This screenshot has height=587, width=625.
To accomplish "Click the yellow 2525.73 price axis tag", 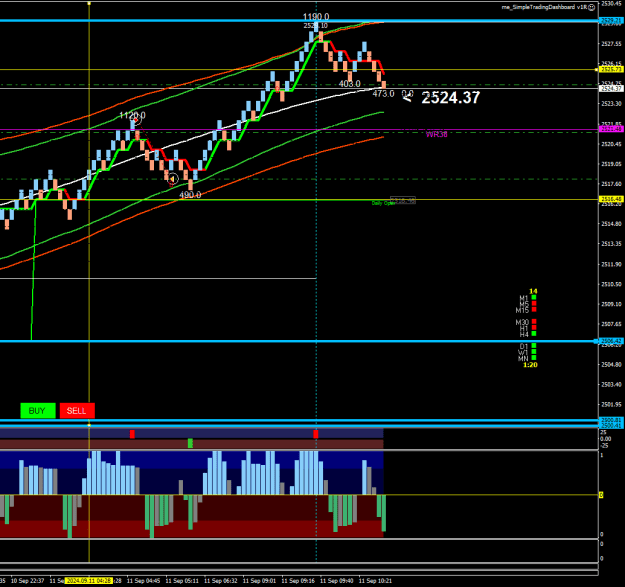I will [x=611, y=69].
